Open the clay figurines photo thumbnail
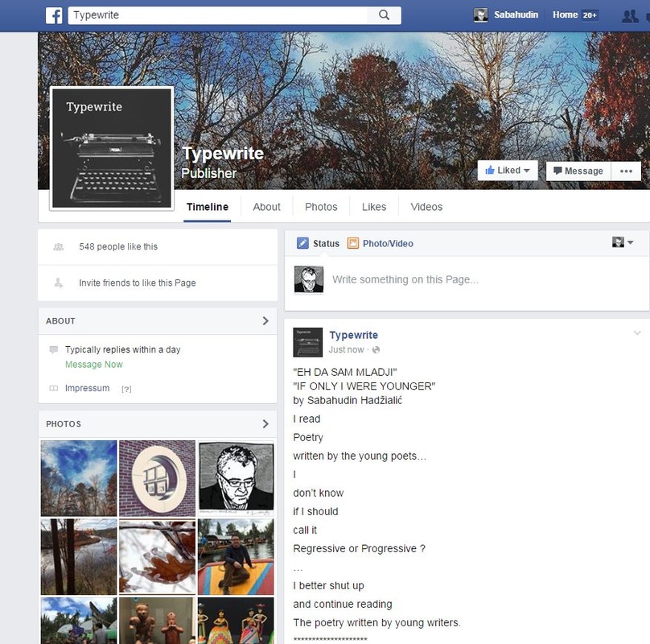Viewport: 650px width, 644px height. point(157,621)
